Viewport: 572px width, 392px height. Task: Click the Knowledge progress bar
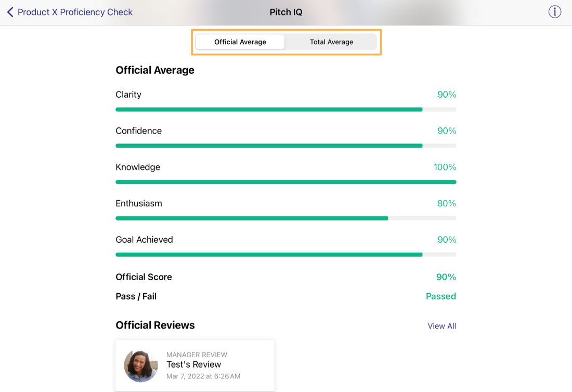pyautogui.click(x=285, y=182)
